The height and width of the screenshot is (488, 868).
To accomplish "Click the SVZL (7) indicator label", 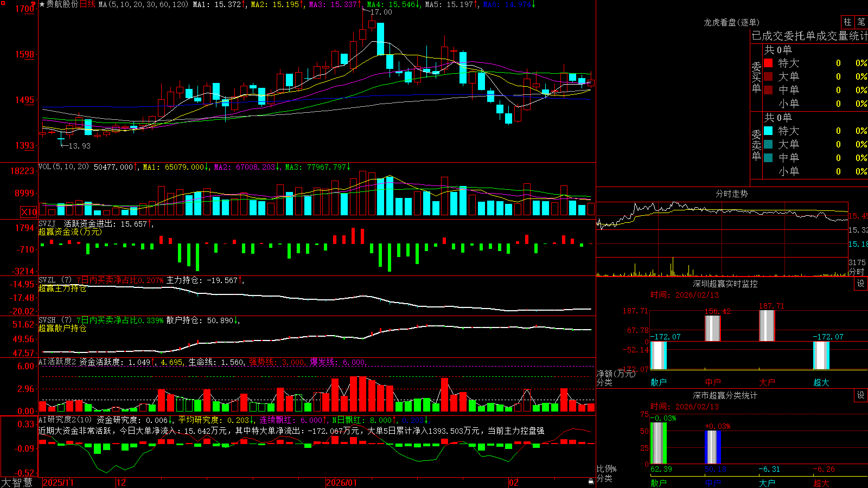I will tap(55, 280).
